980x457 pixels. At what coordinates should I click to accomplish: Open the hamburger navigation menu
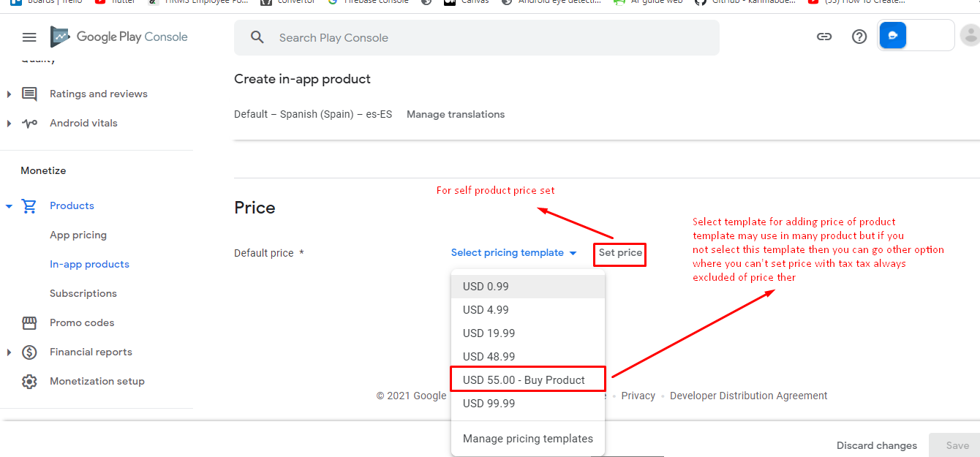pyautogui.click(x=29, y=37)
